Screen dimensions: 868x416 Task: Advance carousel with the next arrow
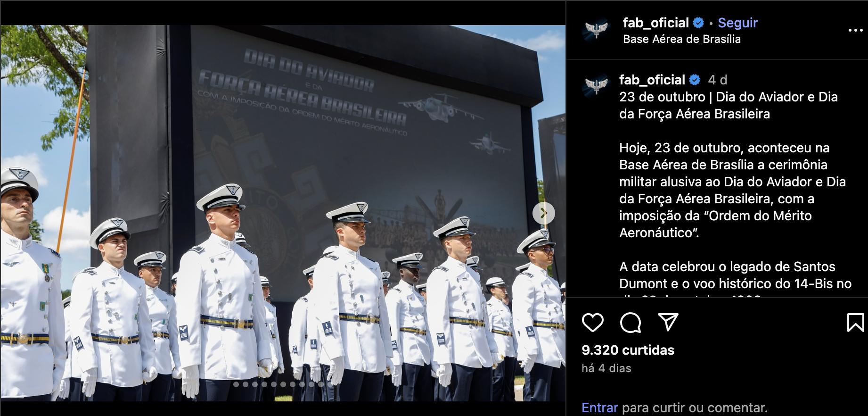tap(543, 213)
